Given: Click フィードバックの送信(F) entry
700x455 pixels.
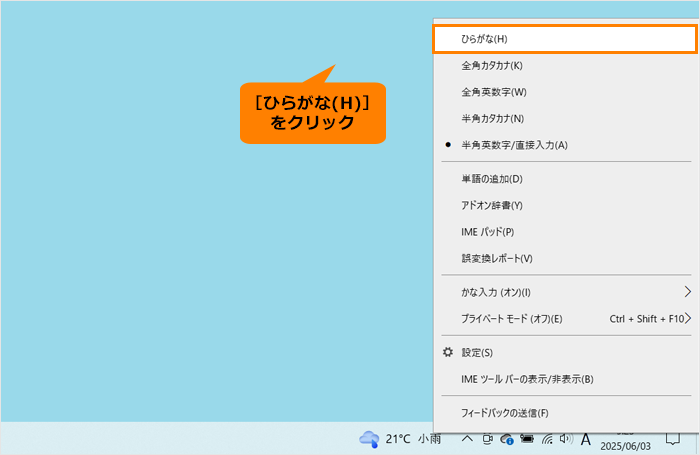Looking at the screenshot, I should 565,413.
